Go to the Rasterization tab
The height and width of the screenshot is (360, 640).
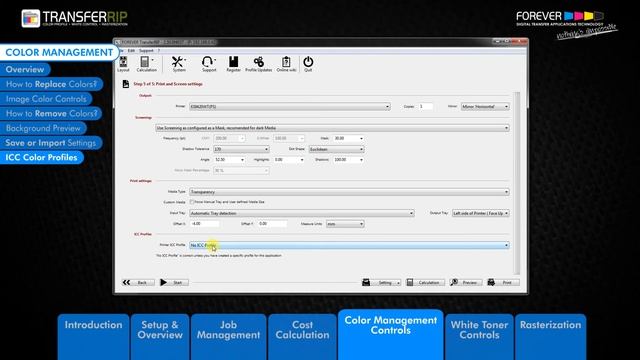(551, 337)
